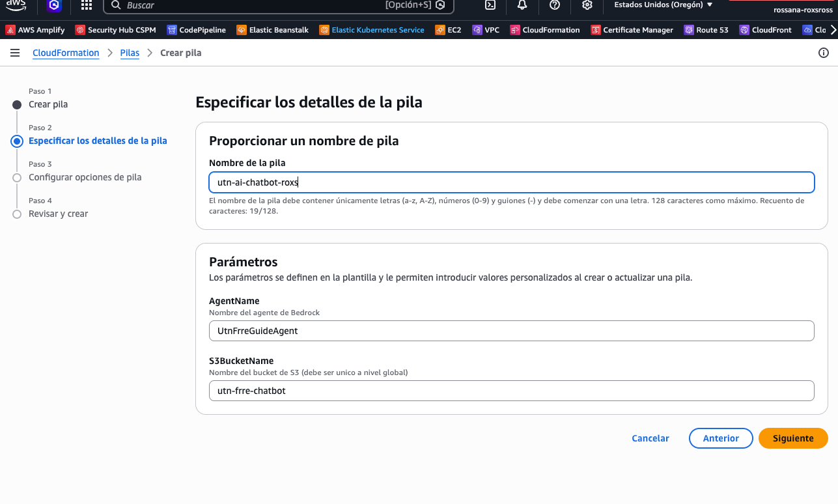The image size is (838, 504).
Task: Expand favorites bar overflow arrow
Action: [x=832, y=29]
